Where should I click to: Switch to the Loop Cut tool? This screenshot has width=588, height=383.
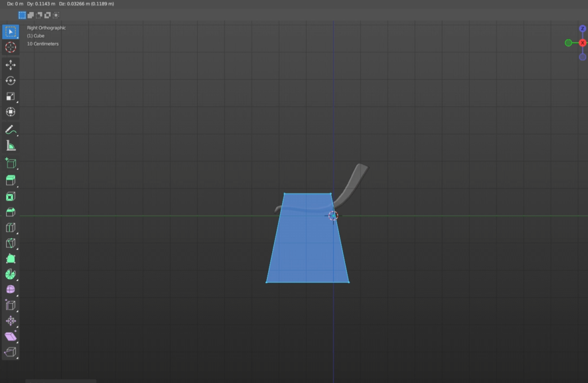coord(10,227)
